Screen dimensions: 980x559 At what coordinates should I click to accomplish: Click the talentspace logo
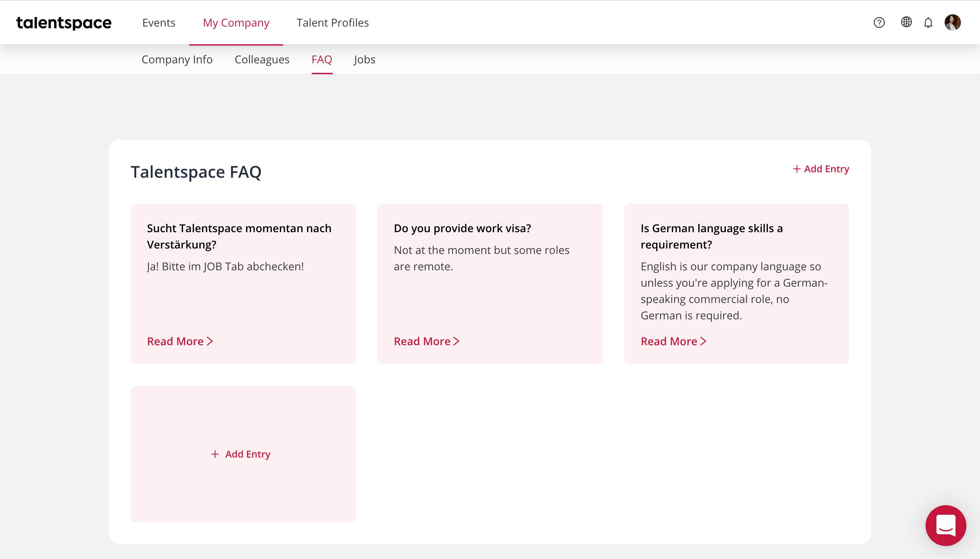64,23
